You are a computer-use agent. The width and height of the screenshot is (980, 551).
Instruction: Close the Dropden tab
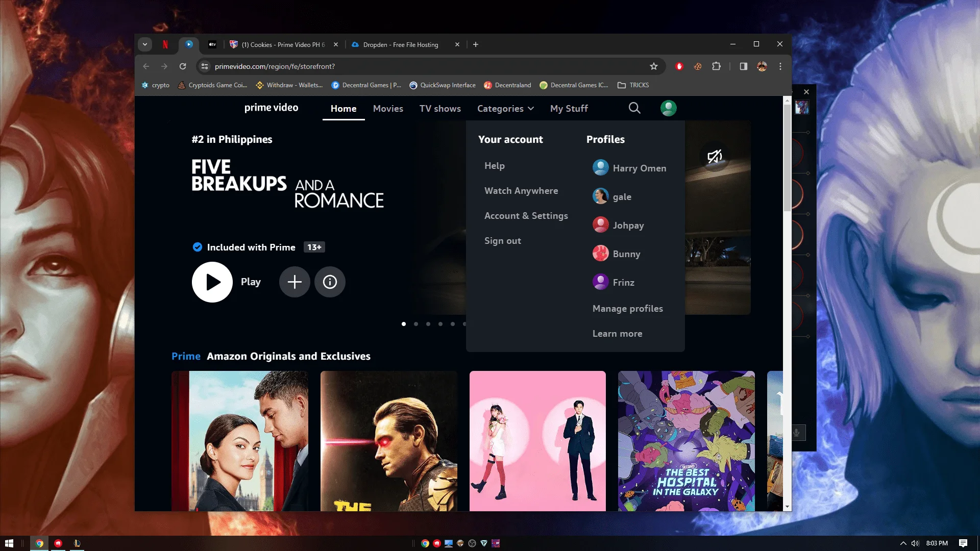457,44
